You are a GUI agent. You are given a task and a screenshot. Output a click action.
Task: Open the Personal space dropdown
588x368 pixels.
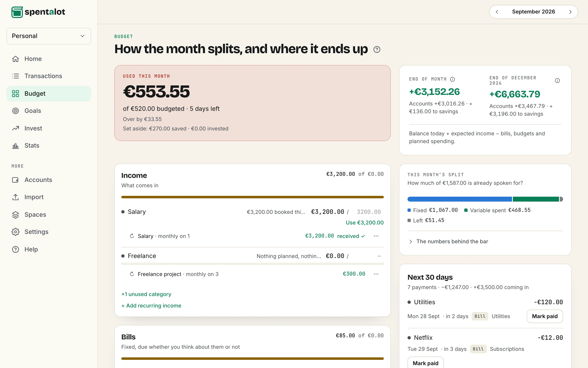49,36
